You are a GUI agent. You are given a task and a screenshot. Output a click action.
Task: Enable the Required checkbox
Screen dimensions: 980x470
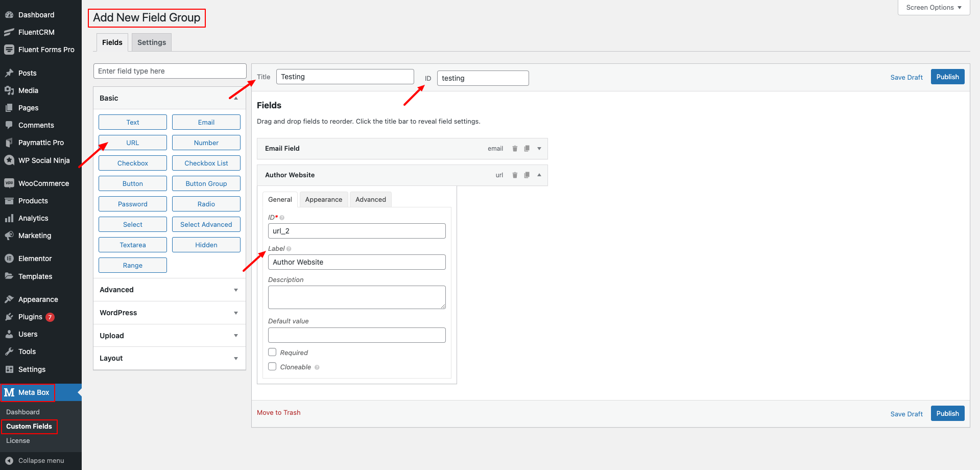(x=272, y=353)
